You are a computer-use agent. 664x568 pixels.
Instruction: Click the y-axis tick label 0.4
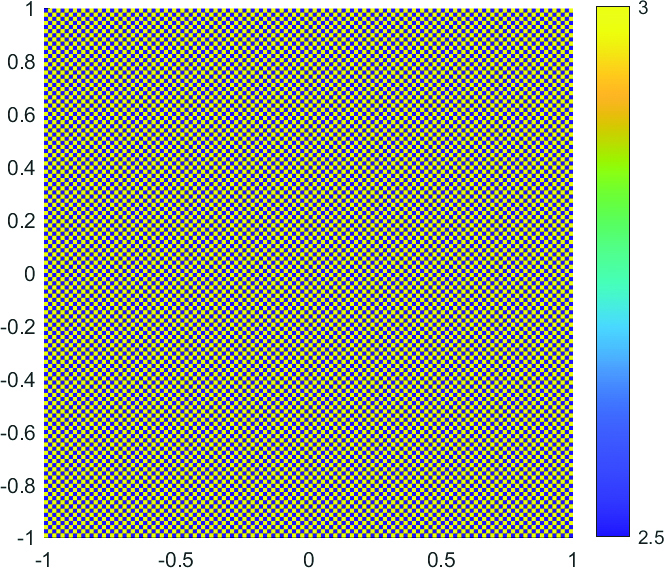21,168
